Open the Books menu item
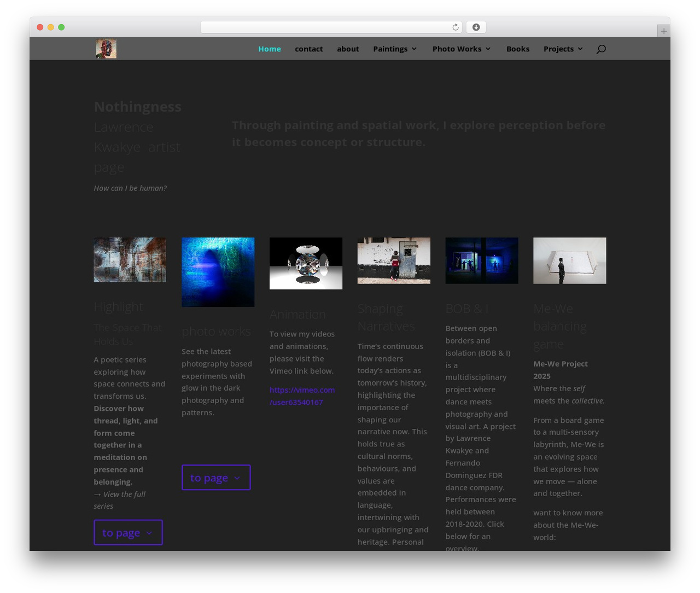The height and width of the screenshot is (593, 700). coord(518,49)
